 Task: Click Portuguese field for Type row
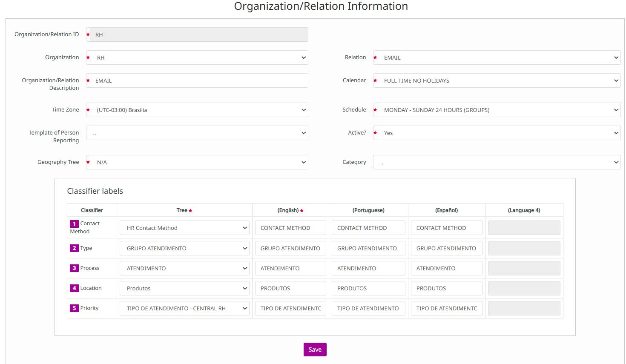pos(368,248)
